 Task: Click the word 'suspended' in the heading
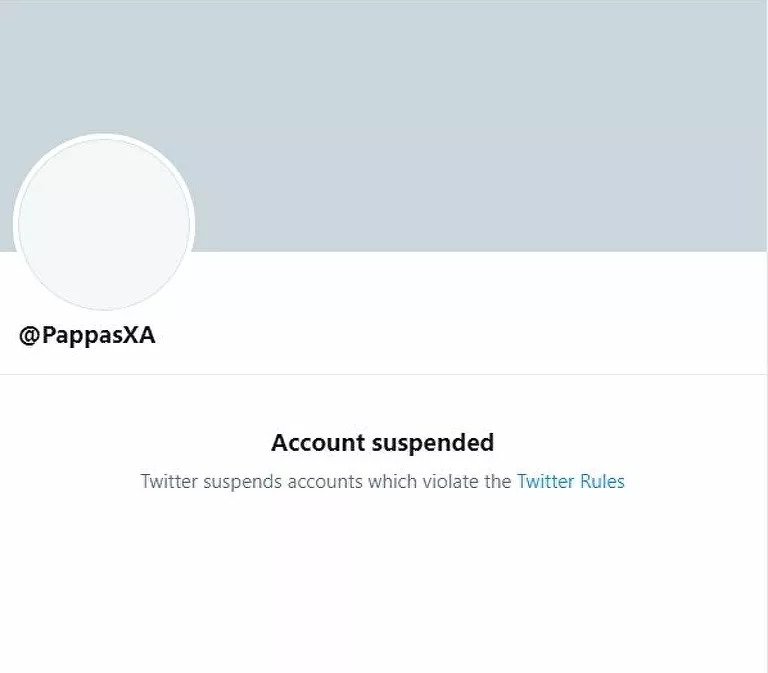coord(433,444)
